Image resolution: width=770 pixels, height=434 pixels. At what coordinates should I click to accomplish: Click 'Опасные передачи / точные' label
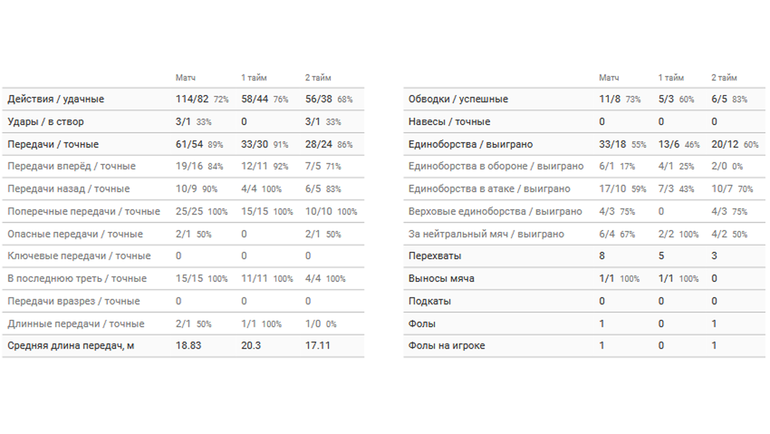click(x=75, y=233)
